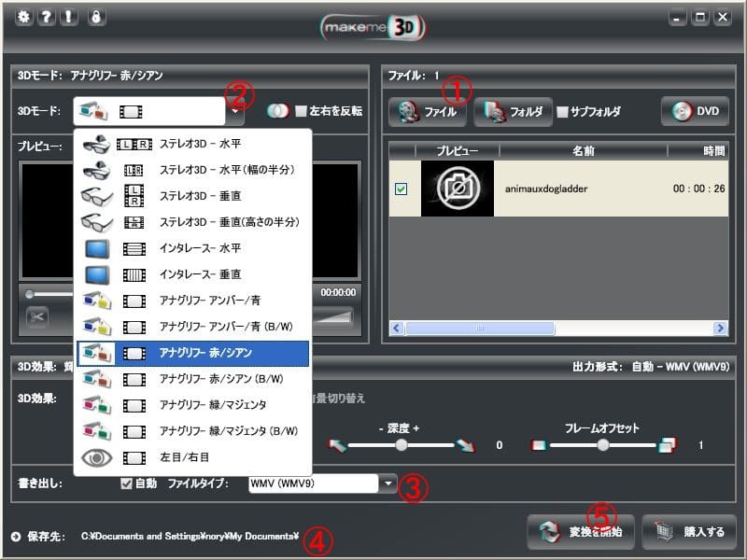
Task: Click the ファイル add file button
Action: [428, 111]
